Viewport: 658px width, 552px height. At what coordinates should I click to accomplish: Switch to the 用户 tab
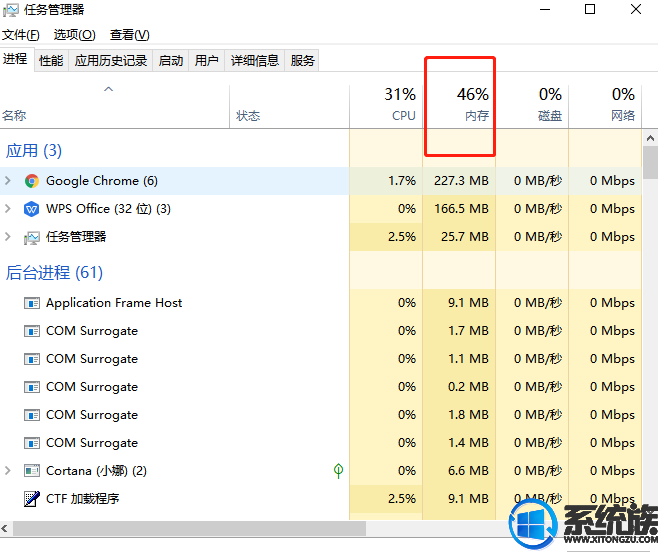click(206, 60)
